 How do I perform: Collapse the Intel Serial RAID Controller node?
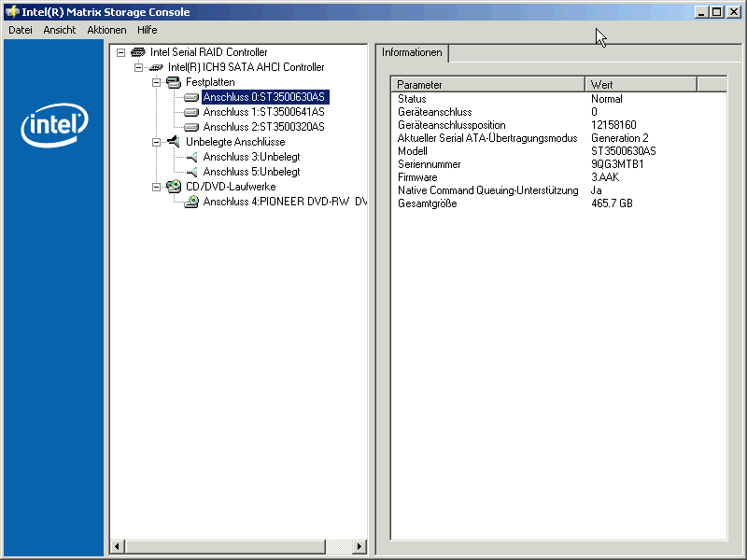coord(121,52)
